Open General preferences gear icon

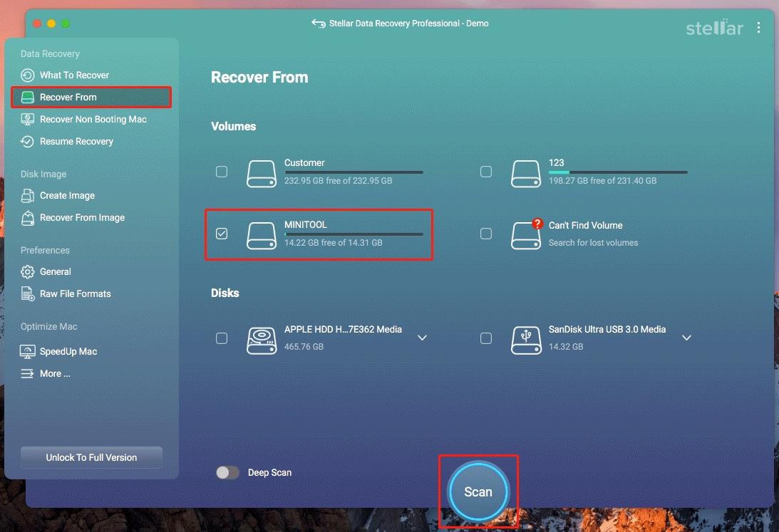pyautogui.click(x=28, y=271)
